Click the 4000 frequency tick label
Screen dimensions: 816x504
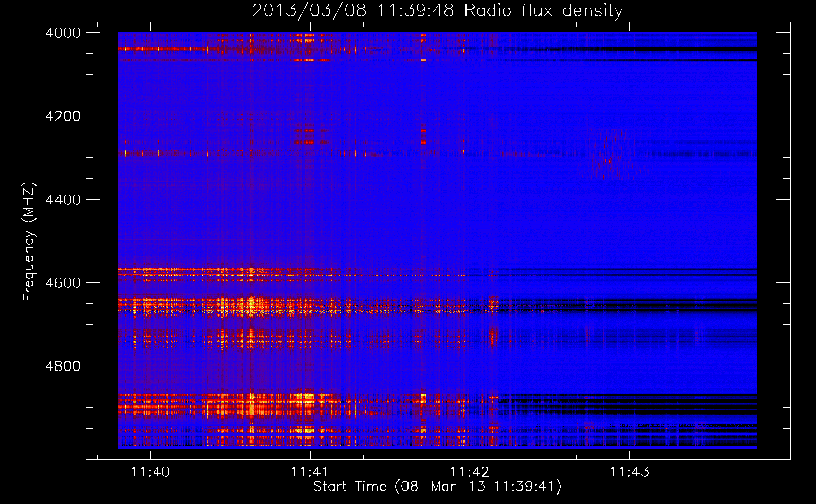coord(63,33)
